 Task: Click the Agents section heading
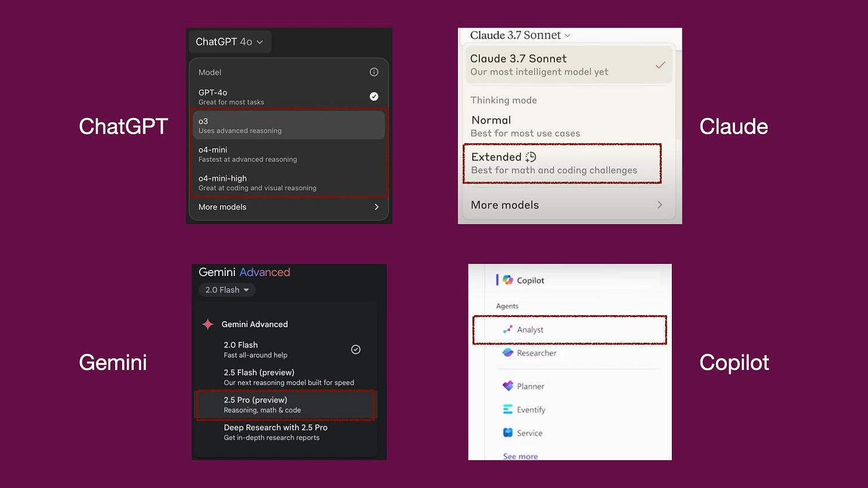(x=507, y=306)
